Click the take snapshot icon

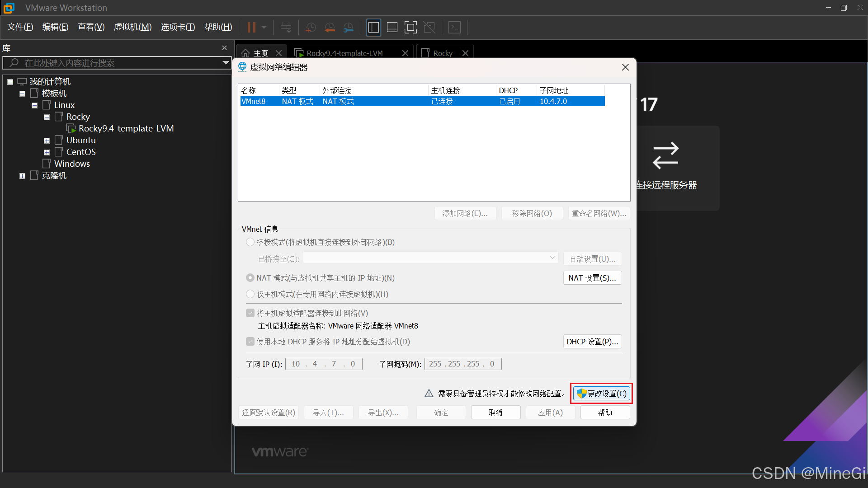point(311,28)
